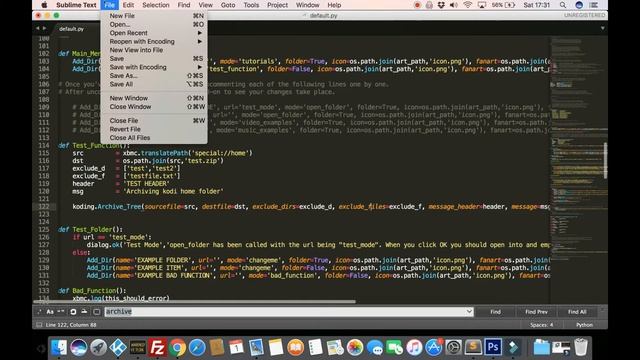Image resolution: width=640 pixels, height=360 pixels.
Task: Click the red recording indicator in menu bar
Action: pos(417,5)
